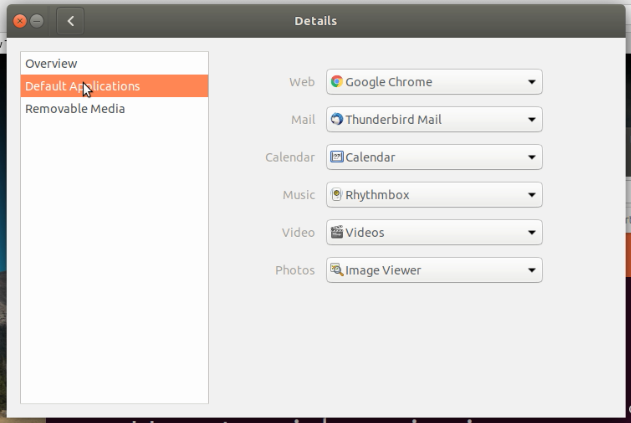Open the Video dropdown arrow
Screen dimensions: 631x423
[532, 233]
